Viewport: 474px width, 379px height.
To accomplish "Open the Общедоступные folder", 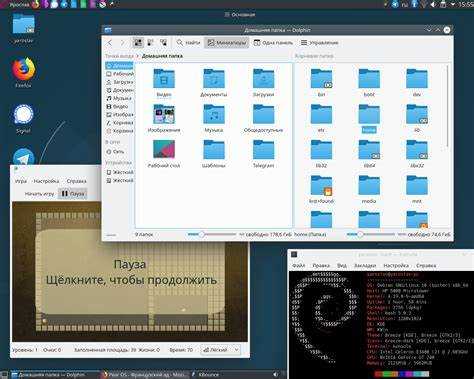I will tap(263, 118).
